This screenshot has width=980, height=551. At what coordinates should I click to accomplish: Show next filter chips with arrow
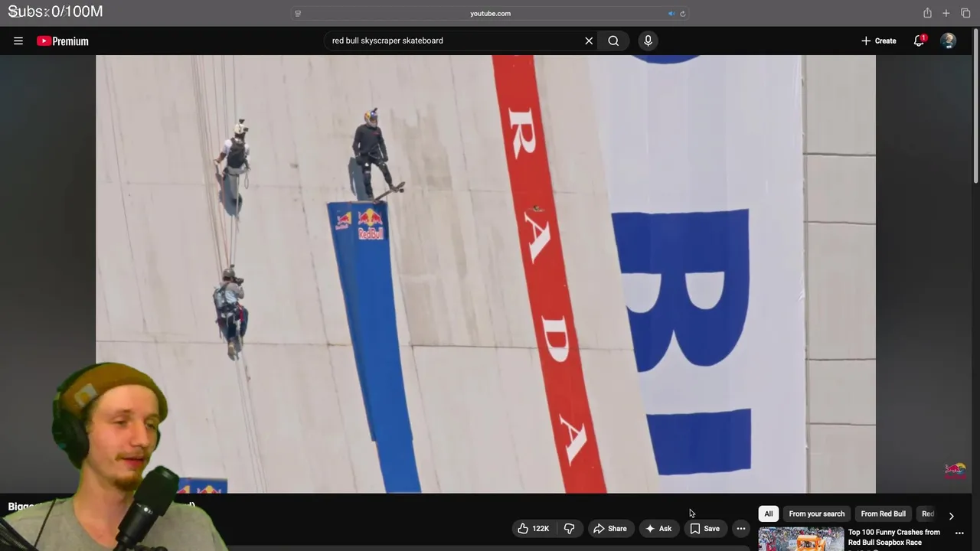[951, 516]
